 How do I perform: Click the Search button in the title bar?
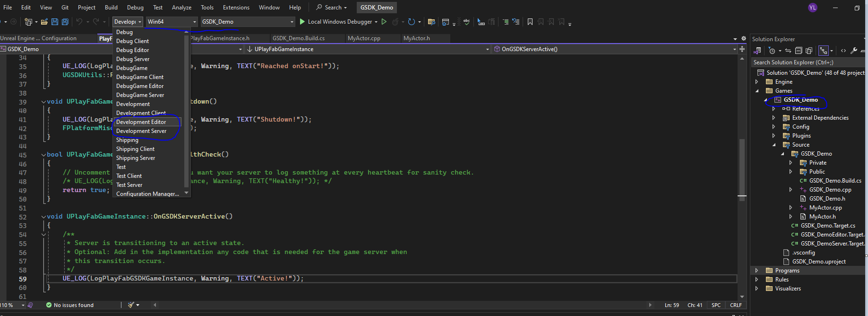(x=331, y=8)
